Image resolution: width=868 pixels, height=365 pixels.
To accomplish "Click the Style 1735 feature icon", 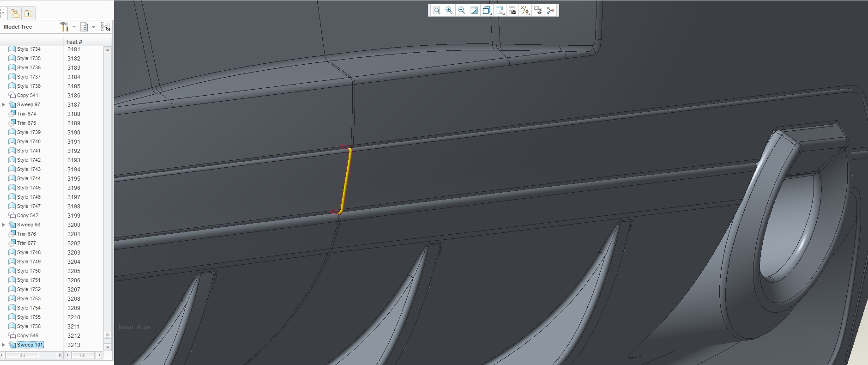I will pos(12,58).
